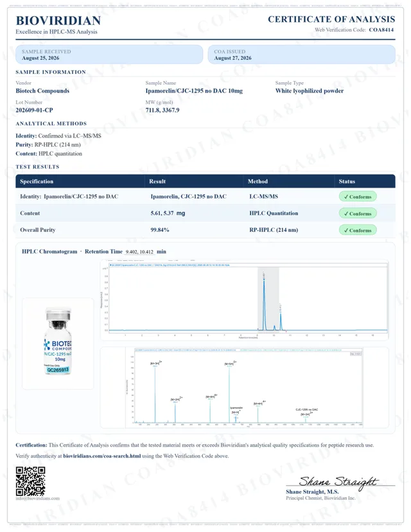Click the LC-MS/MS method cell
This screenshot has height=532, width=411.
(263, 197)
